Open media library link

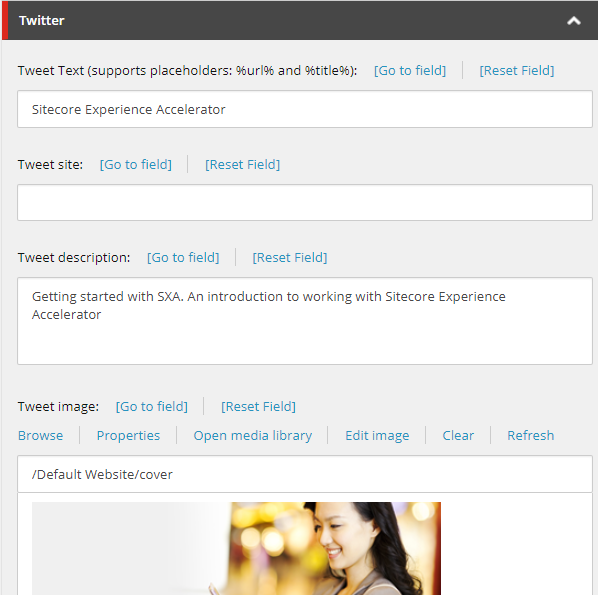(x=252, y=436)
